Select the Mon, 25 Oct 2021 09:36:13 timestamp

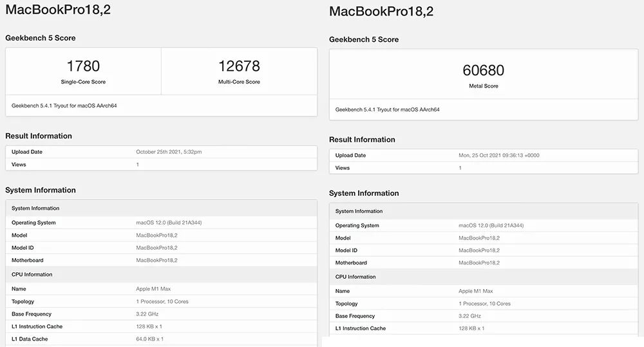(x=498, y=155)
